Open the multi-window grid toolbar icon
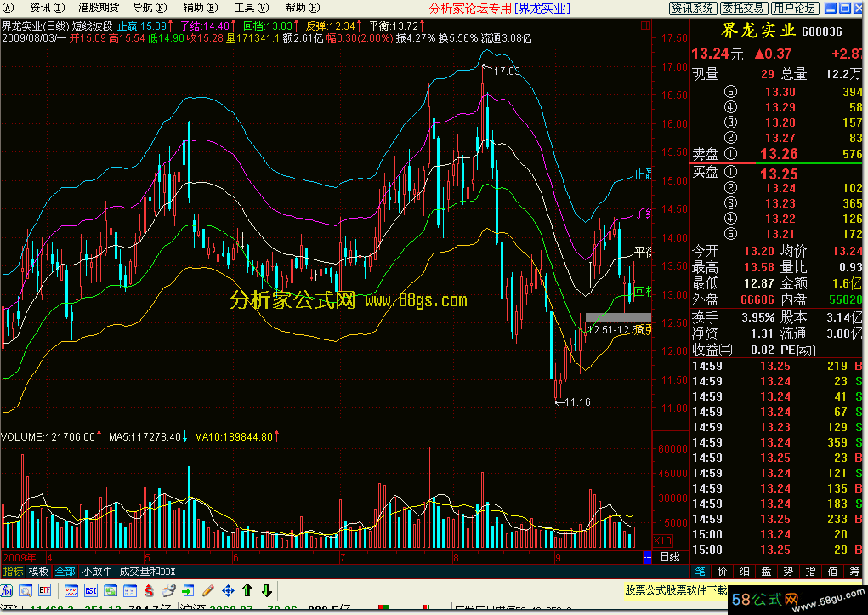This screenshot has height=615, width=868. [x=130, y=590]
